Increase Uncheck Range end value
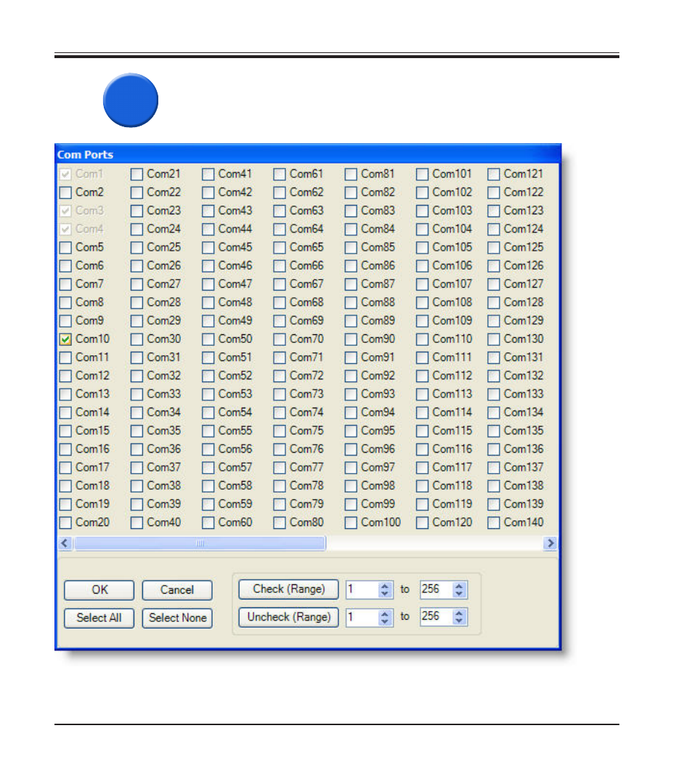The image size is (692, 784). tap(459, 613)
